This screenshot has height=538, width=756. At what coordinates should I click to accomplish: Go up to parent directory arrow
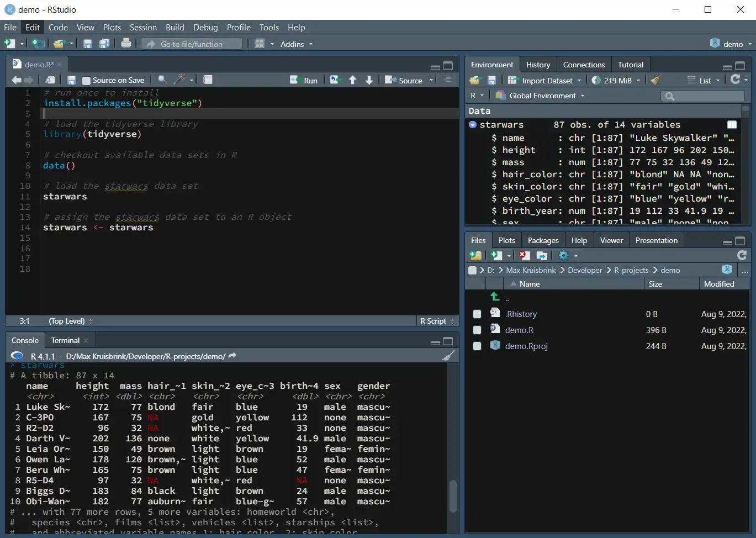pyautogui.click(x=495, y=297)
